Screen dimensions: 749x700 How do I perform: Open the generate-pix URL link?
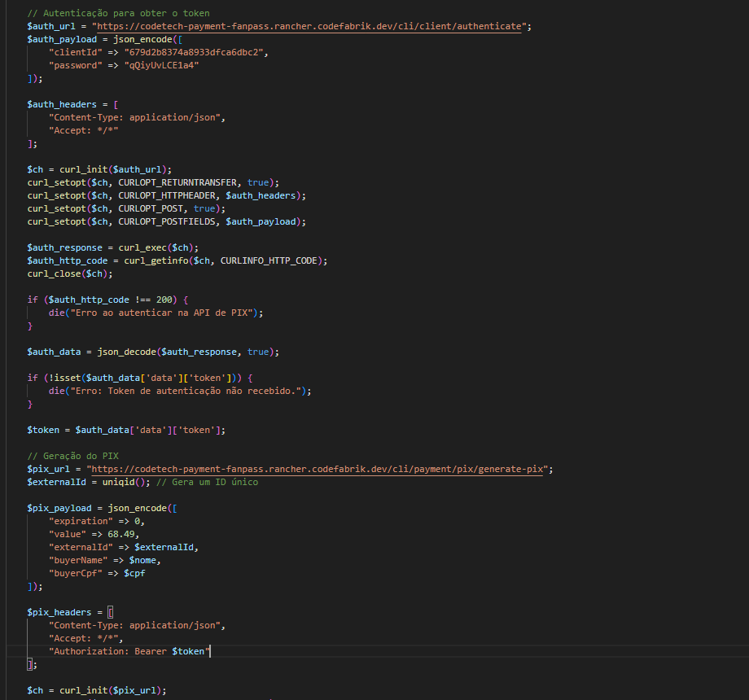(318, 469)
